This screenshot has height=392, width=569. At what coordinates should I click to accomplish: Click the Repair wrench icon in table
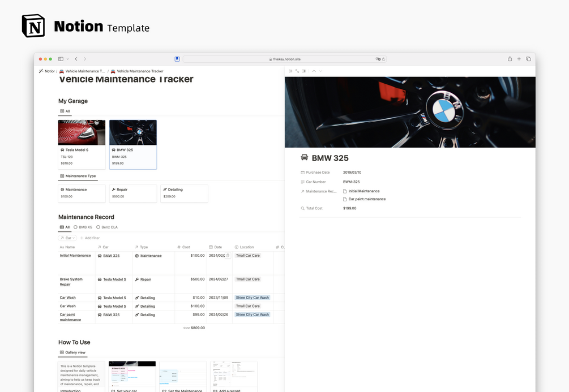click(x=137, y=279)
